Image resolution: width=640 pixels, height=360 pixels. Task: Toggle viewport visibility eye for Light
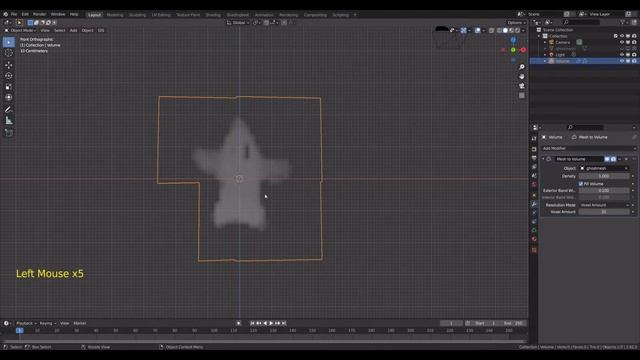tap(622, 54)
